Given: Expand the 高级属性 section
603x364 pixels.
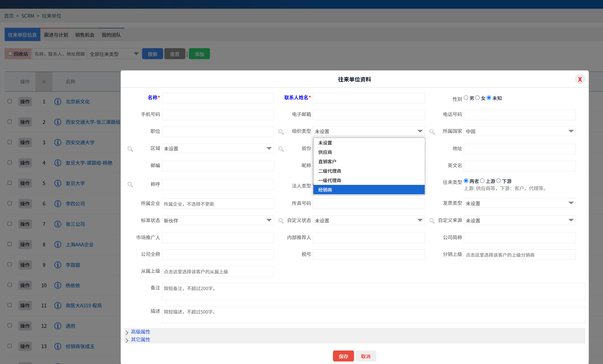Looking at the screenshot, I should 141,332.
